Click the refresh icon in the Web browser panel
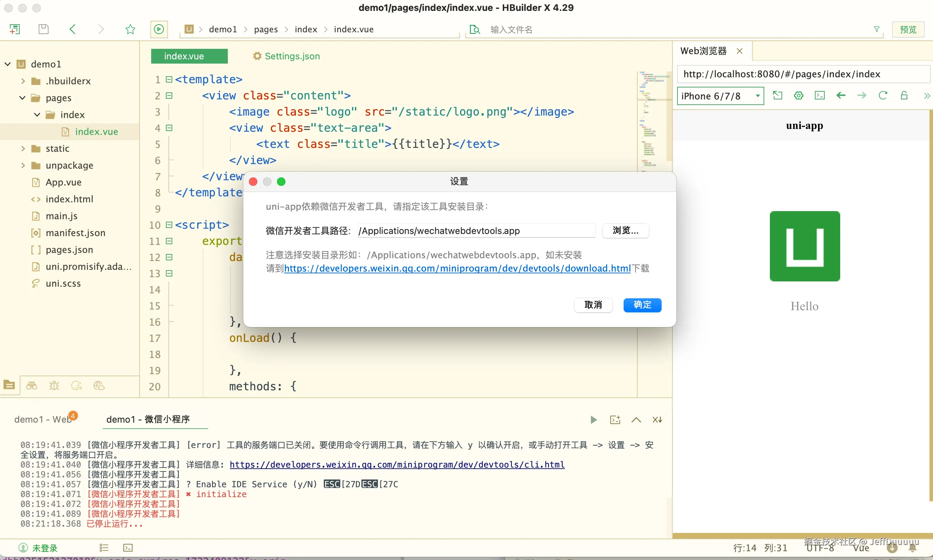The height and width of the screenshot is (560, 933). click(883, 96)
